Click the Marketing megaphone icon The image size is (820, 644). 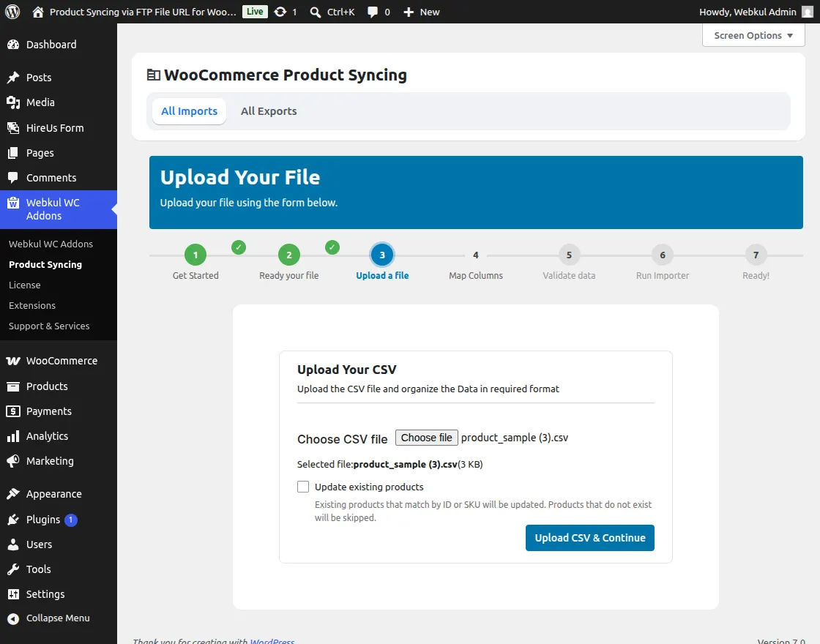pyautogui.click(x=13, y=461)
